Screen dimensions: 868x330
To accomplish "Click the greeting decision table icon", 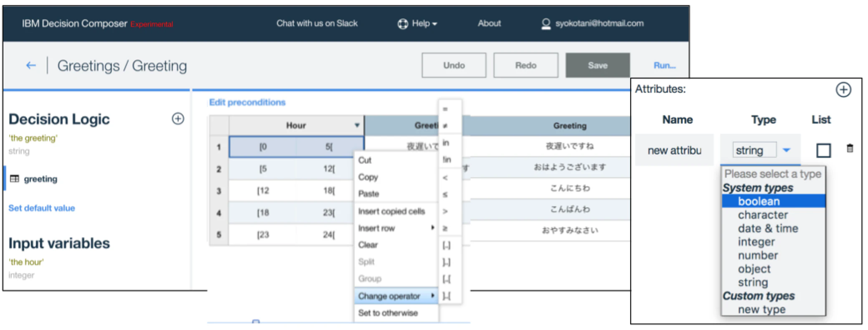I will tap(15, 179).
